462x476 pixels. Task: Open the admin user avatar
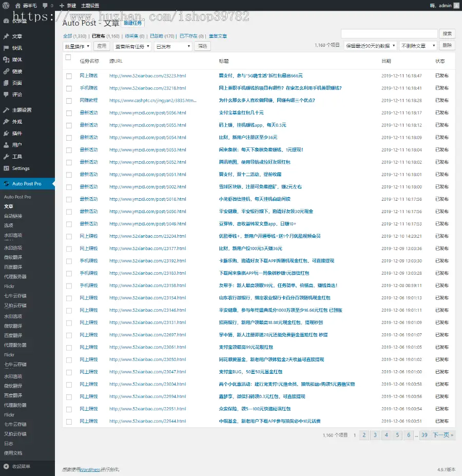[x=456, y=6]
